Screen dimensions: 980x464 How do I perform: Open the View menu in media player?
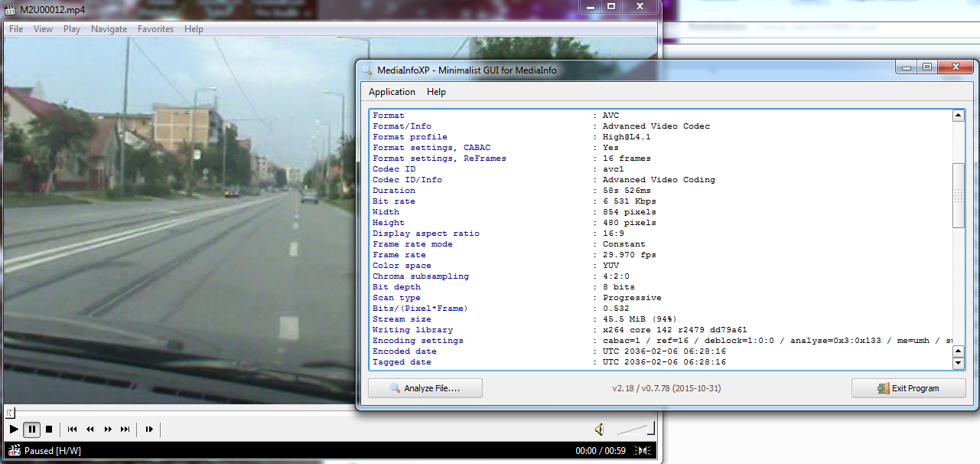(44, 29)
